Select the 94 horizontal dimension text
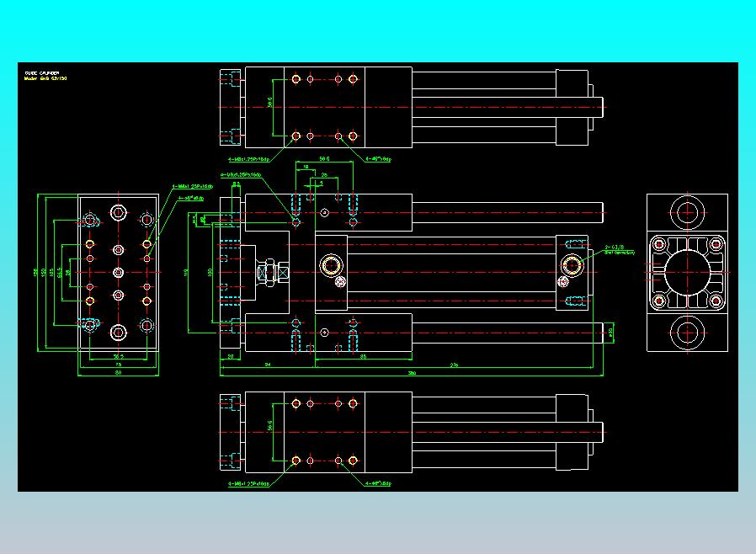 click(x=268, y=365)
